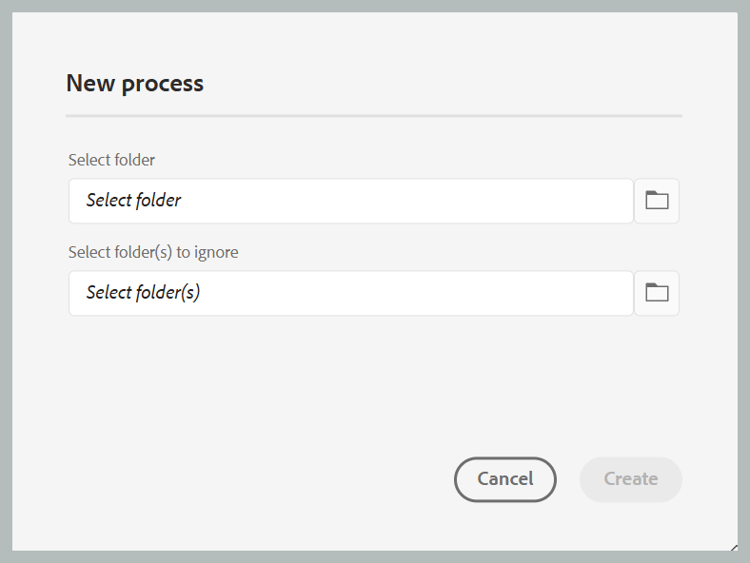
Task: Choose ignored folders via the second folder icon
Action: point(657,293)
